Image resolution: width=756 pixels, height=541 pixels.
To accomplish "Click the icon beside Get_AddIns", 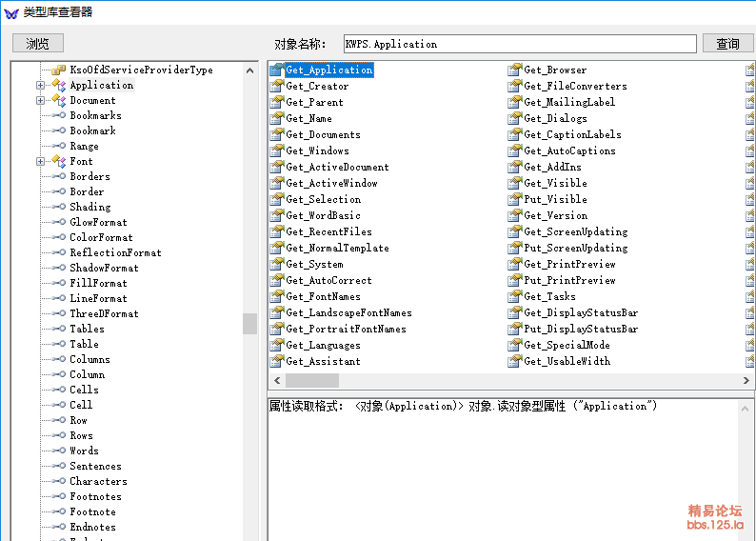I will (x=515, y=167).
